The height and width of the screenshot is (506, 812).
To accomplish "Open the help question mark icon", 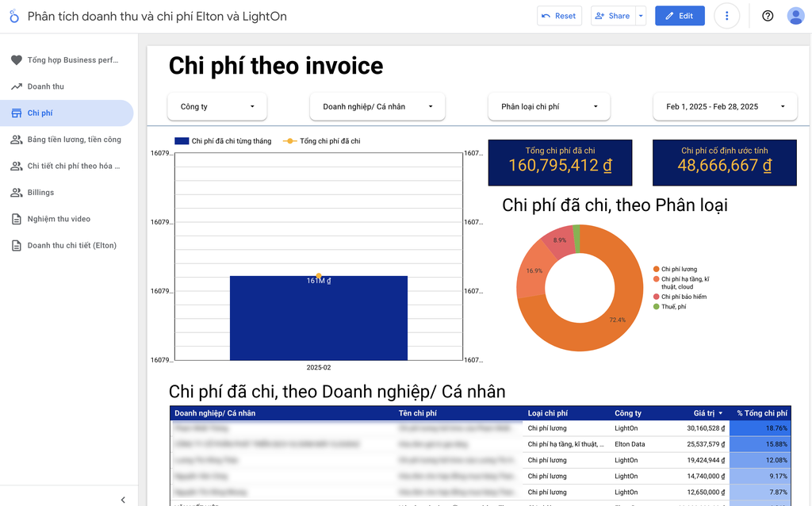I will [767, 16].
